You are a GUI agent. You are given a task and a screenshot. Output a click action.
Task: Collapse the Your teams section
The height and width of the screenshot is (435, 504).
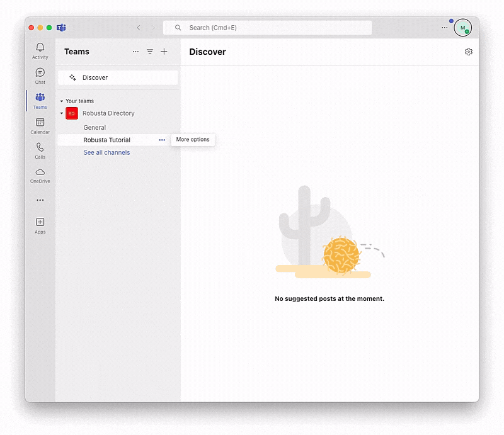pyautogui.click(x=61, y=101)
